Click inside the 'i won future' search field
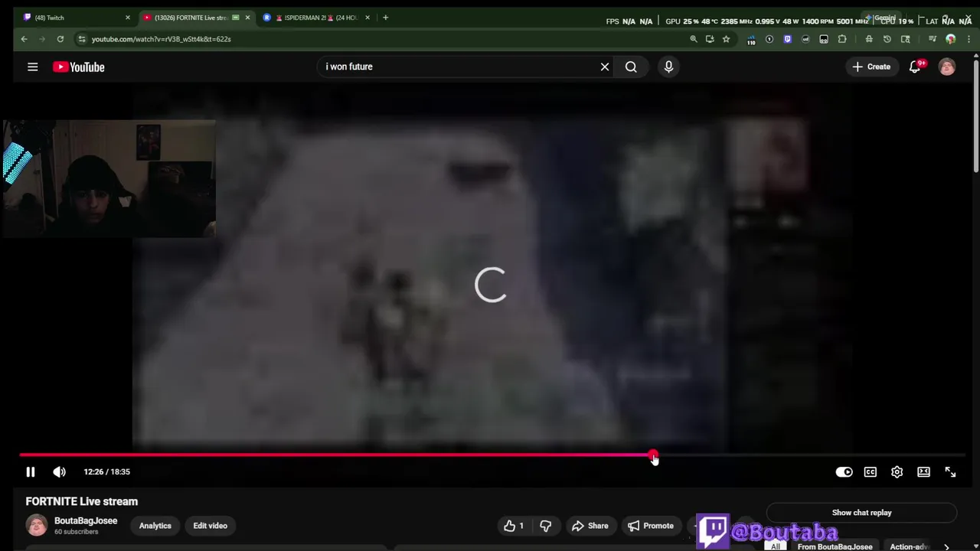 [x=459, y=67]
